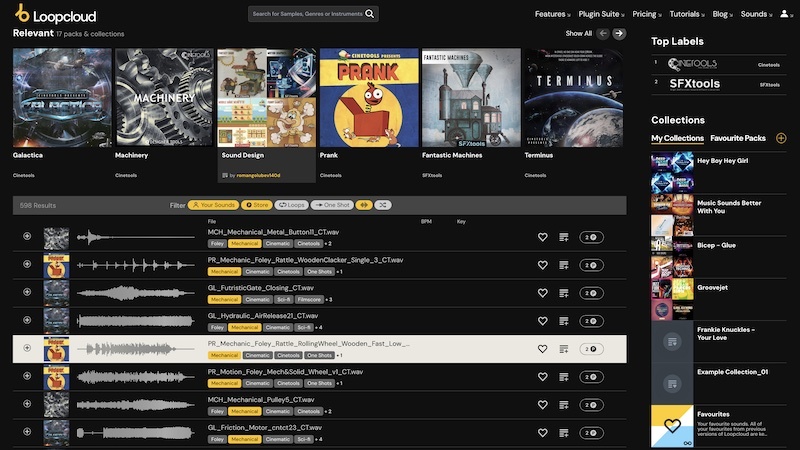Add MCH_Mechanical_Metal_Button11 to a collection

564,237
